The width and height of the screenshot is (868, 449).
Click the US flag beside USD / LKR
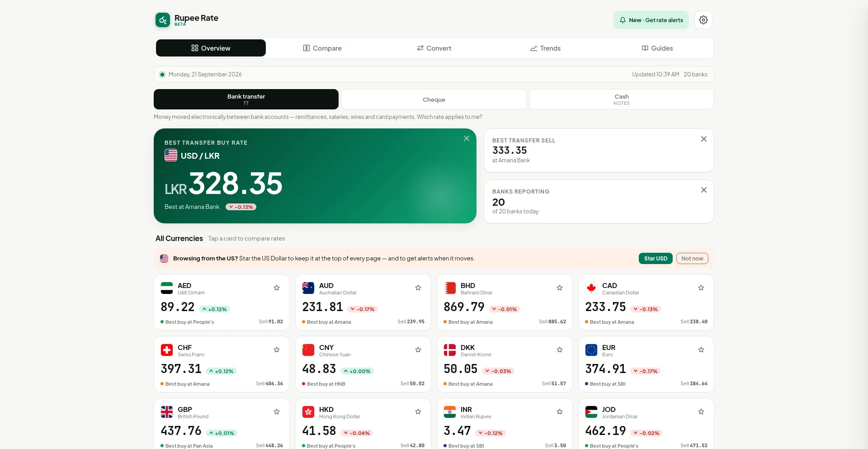tap(171, 155)
